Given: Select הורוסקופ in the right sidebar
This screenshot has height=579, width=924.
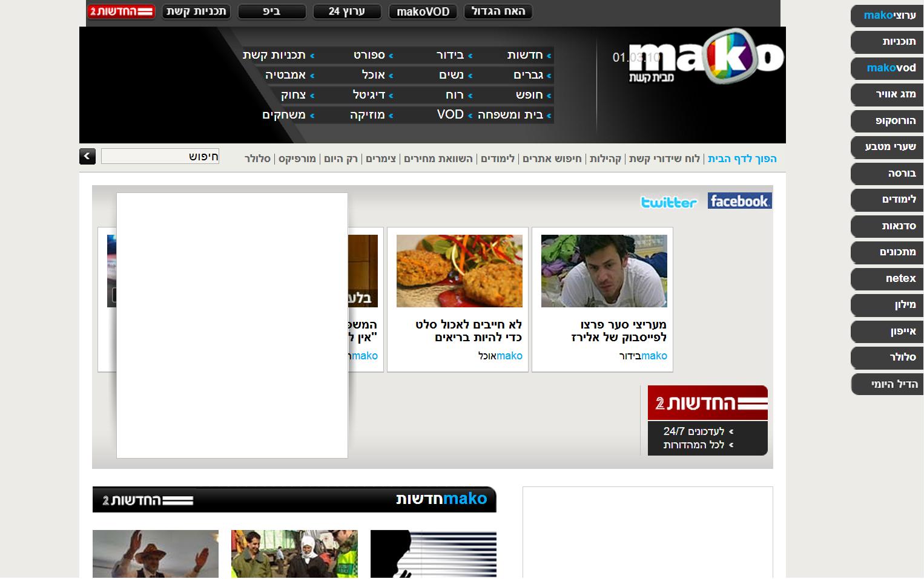Looking at the screenshot, I should [x=888, y=121].
